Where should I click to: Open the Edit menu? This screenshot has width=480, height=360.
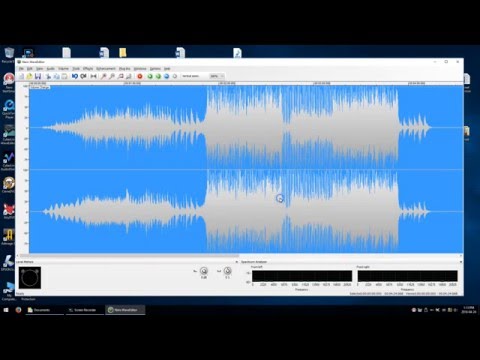(30, 69)
